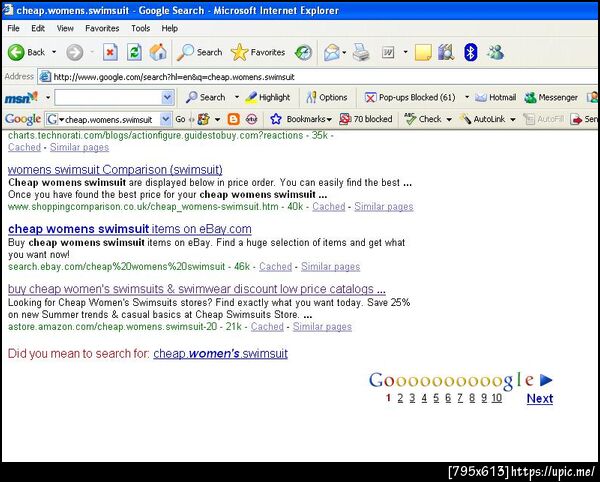Open 'womens swimsuit Comparison (swimsuit)' result
600x482 pixels.
point(115,169)
